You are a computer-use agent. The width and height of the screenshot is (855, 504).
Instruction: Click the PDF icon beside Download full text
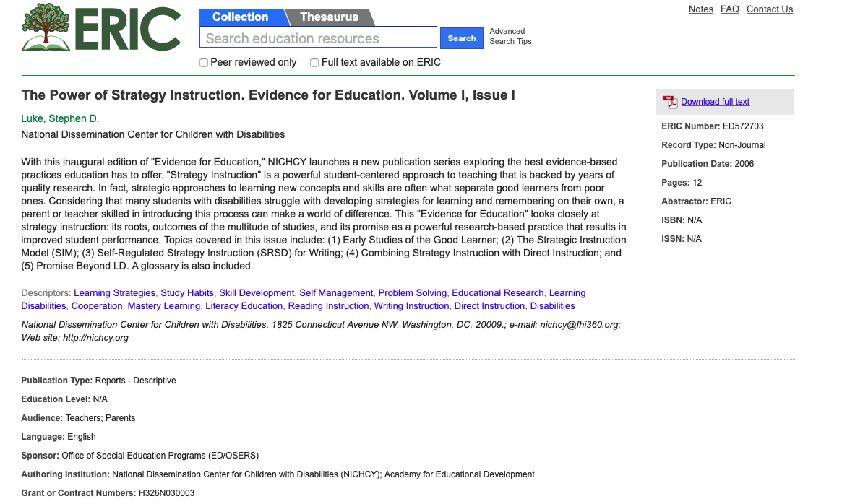(670, 102)
